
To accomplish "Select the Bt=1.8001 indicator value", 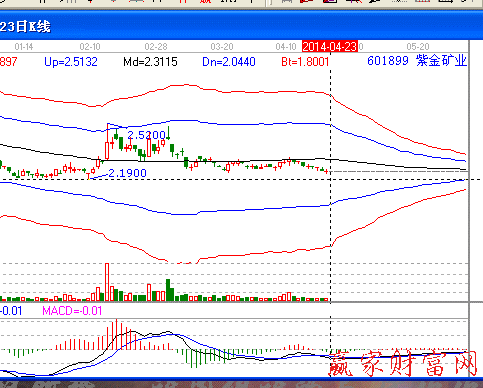I will [305, 62].
